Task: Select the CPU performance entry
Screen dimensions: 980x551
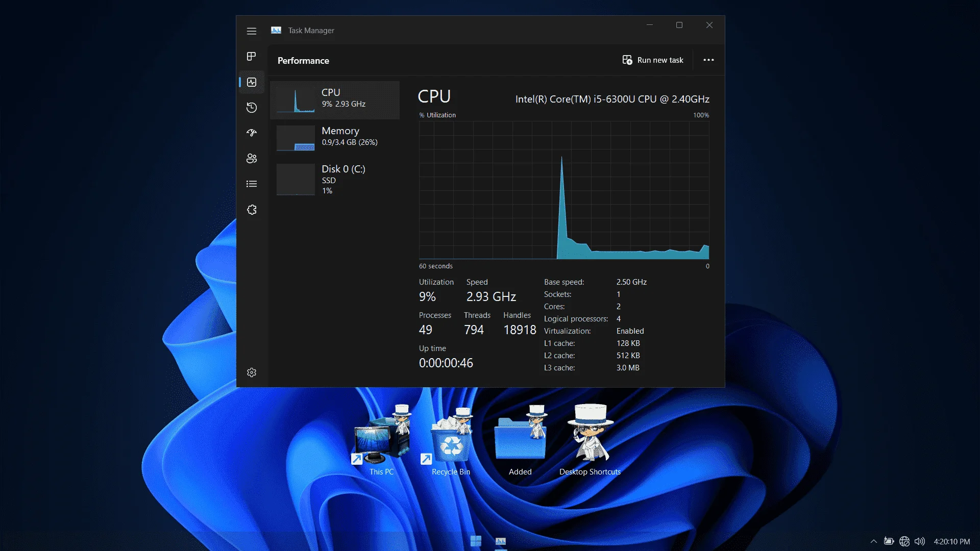Action: pos(335,100)
